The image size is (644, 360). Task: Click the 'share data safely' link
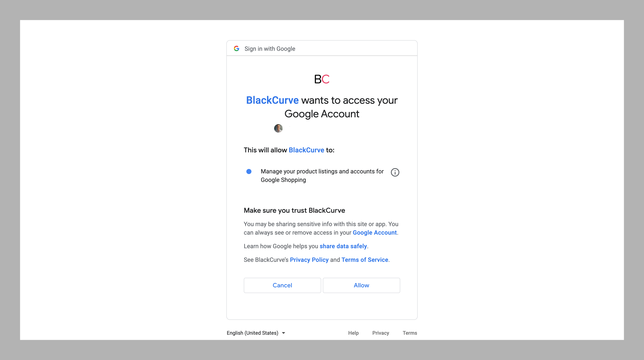(x=343, y=246)
